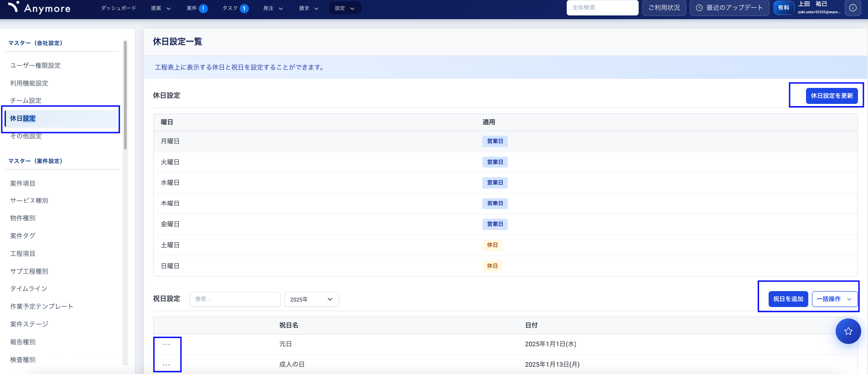868x374 pixels.
Task: Click the 案件 alert badge
Action: click(x=203, y=8)
